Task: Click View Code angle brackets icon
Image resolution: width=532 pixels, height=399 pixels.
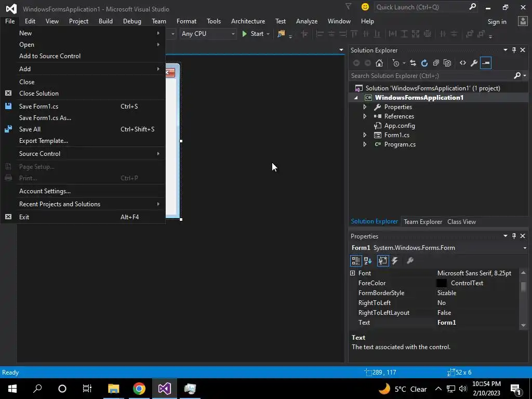Action: 463,63
